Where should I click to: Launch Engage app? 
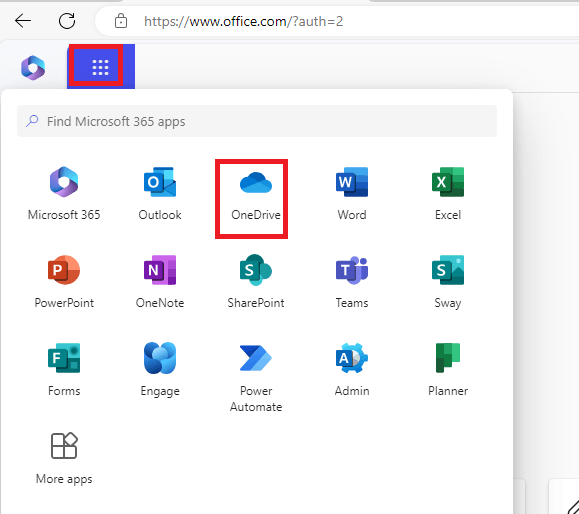click(160, 370)
